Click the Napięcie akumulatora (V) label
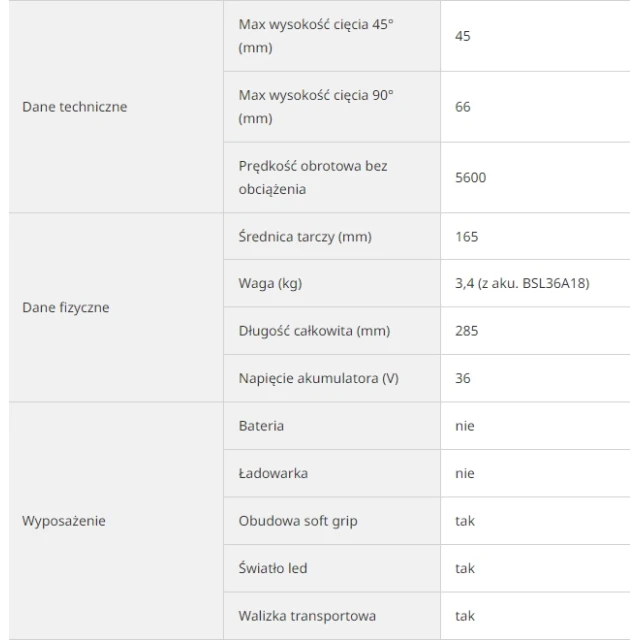Image resolution: width=640 pixels, height=640 pixels. [x=318, y=378]
